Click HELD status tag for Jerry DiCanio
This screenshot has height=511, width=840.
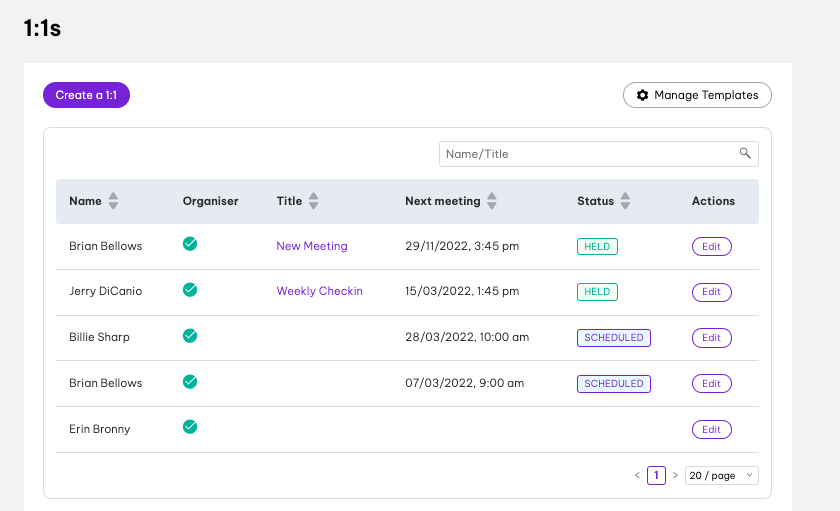point(597,291)
